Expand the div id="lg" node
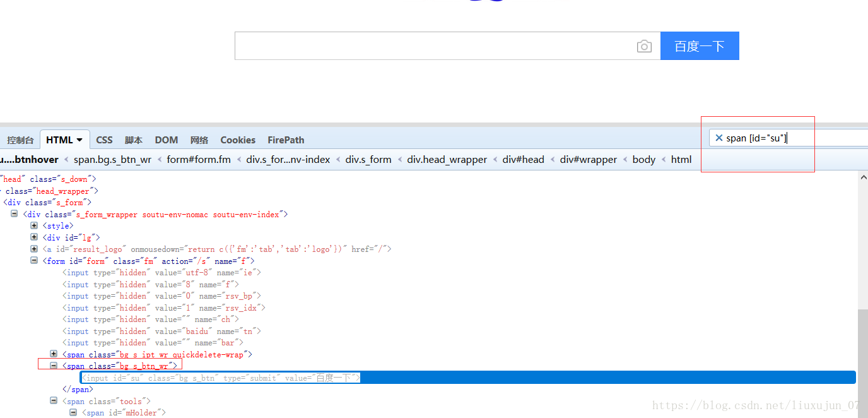The image size is (868, 418). 34,237
